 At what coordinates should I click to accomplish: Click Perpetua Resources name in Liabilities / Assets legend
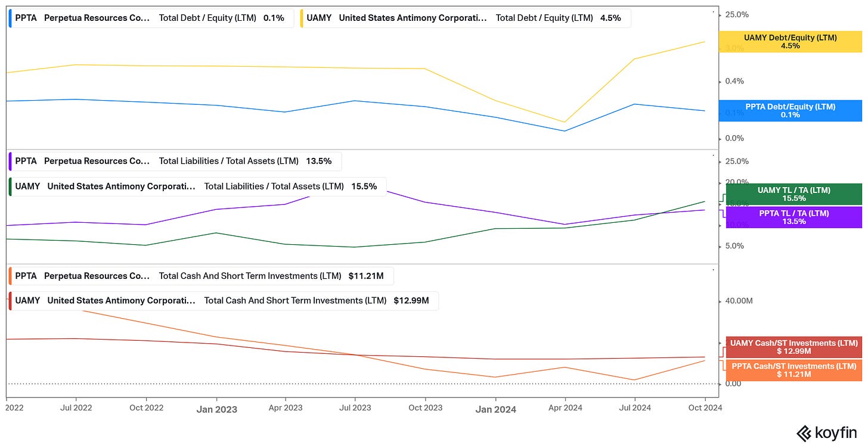point(97,161)
